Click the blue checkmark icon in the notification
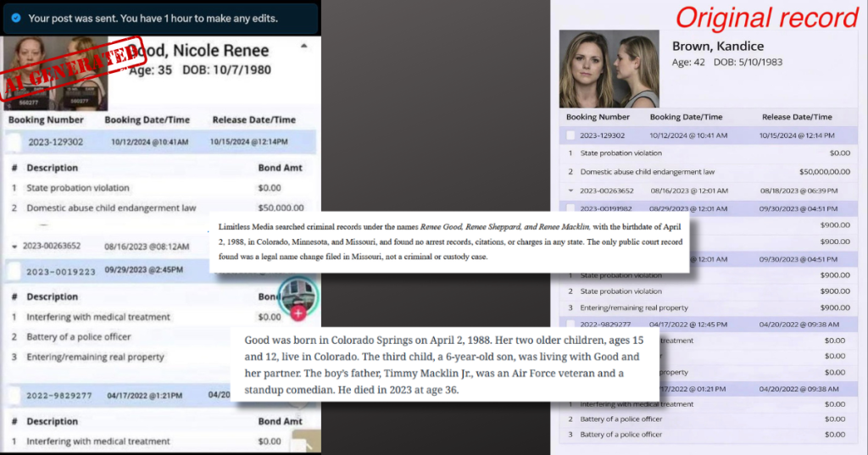This screenshot has height=455, width=868. [x=17, y=18]
